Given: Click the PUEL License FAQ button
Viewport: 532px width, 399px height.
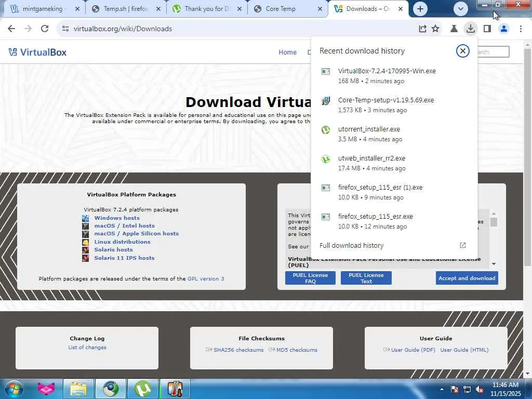Looking at the screenshot, I should [x=311, y=278].
